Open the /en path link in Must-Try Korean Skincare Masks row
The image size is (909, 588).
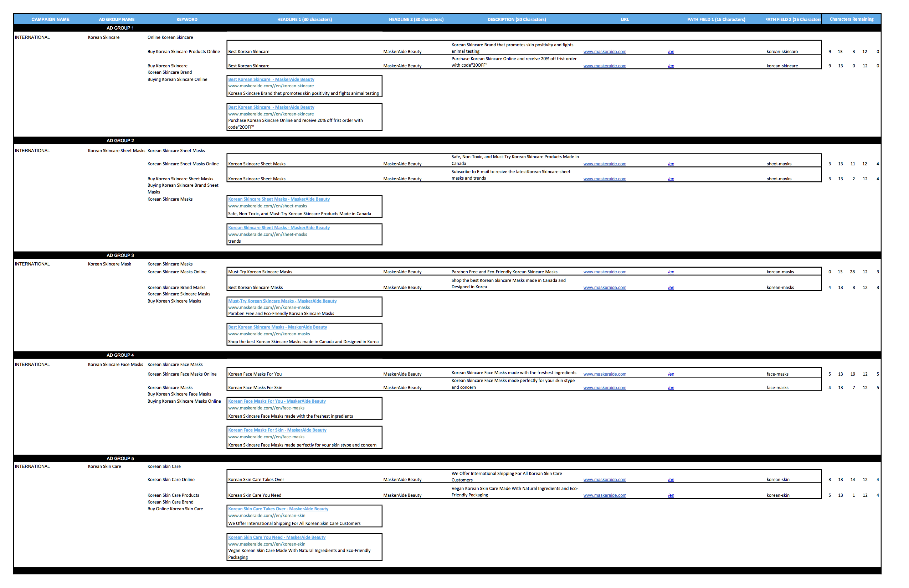(671, 272)
